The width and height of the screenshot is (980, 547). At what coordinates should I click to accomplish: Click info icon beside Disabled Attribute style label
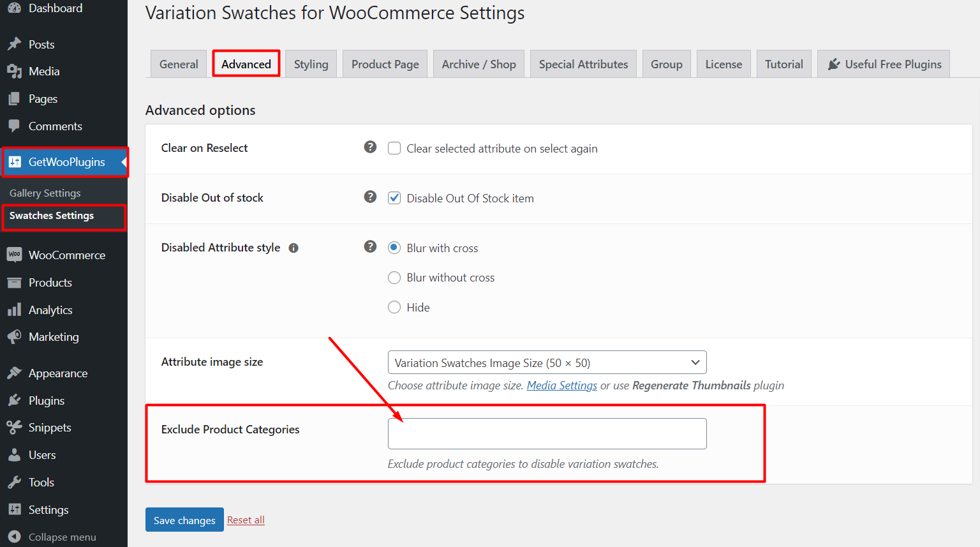point(293,248)
